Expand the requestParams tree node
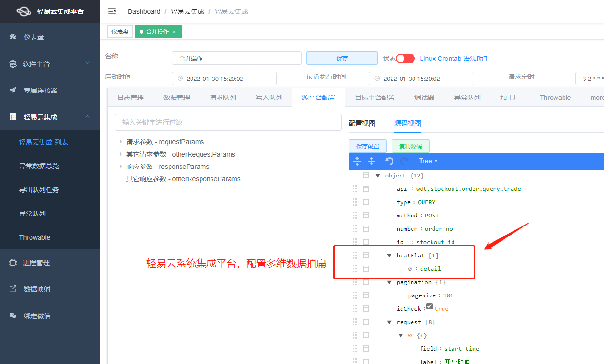This screenshot has width=604, height=364. [x=120, y=142]
